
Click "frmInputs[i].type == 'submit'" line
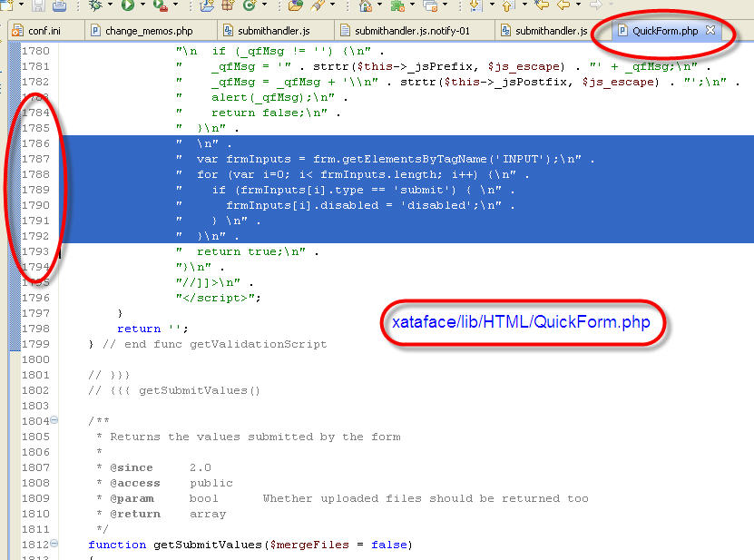coord(346,190)
